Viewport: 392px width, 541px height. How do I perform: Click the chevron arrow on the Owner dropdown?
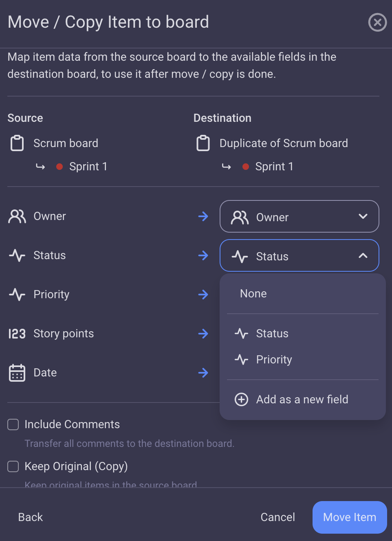point(363,216)
